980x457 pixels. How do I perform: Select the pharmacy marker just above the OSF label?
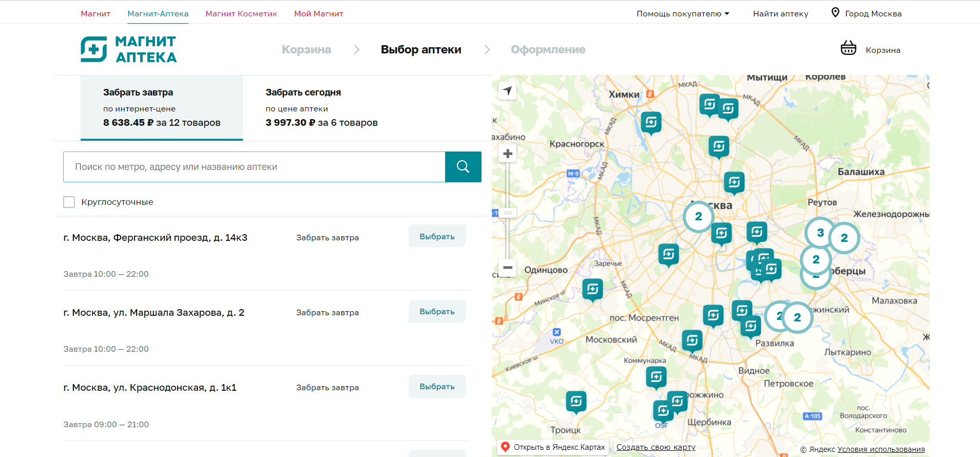point(663,411)
